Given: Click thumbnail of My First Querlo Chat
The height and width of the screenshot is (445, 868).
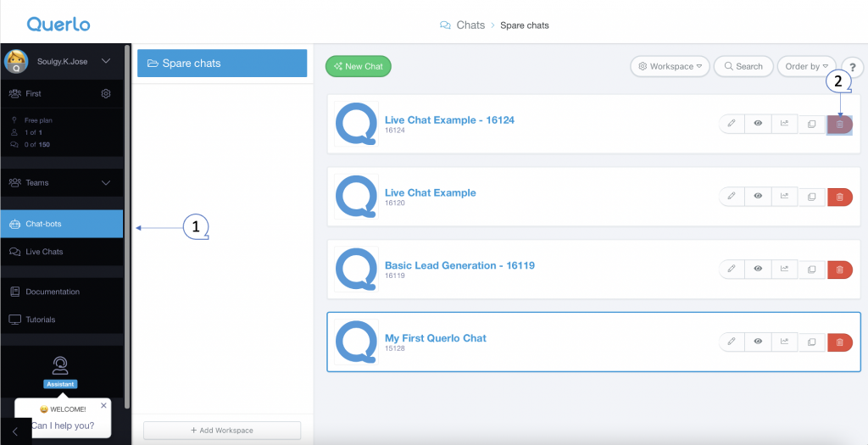Looking at the screenshot, I should (x=357, y=342).
